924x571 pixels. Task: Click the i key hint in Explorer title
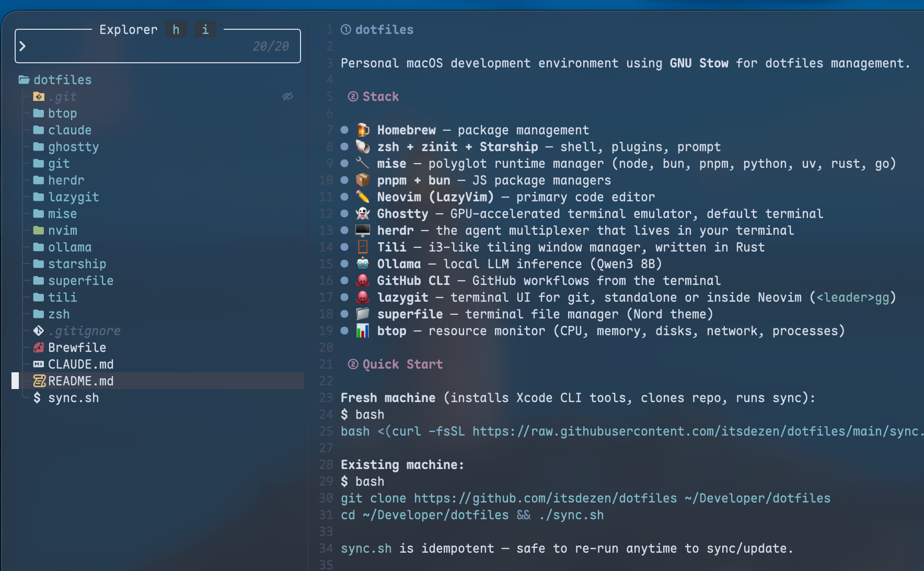click(x=205, y=30)
